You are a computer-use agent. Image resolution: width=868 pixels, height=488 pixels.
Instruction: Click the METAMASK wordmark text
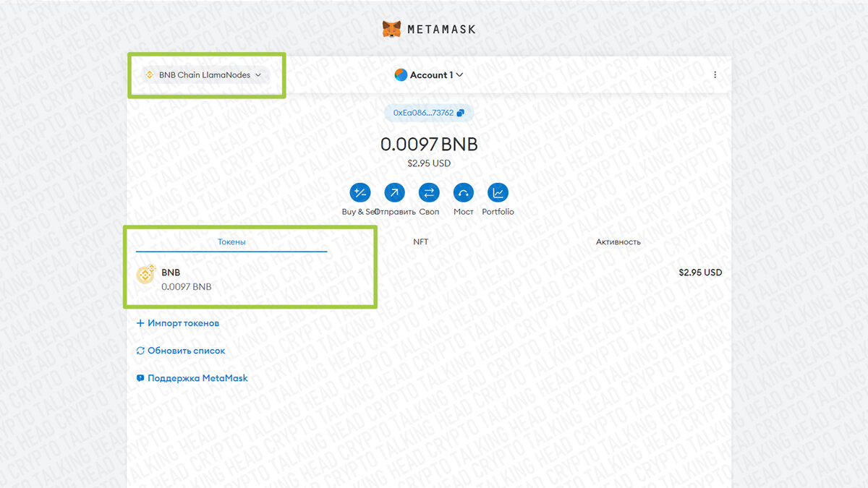[442, 30]
